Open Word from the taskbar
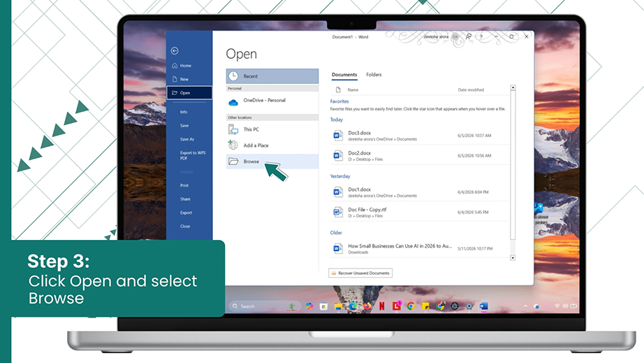Screen dimensions: 644x363 [x=484, y=306]
